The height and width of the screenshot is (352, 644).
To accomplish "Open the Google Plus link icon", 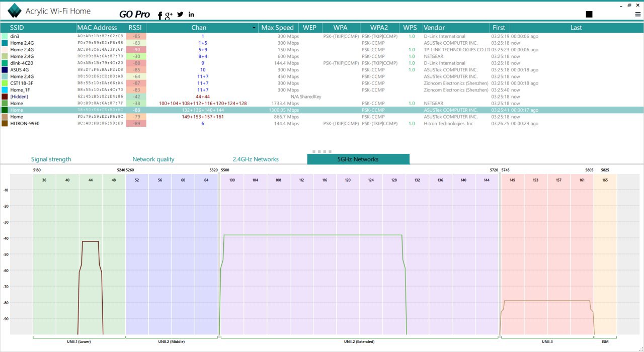I will pos(169,15).
